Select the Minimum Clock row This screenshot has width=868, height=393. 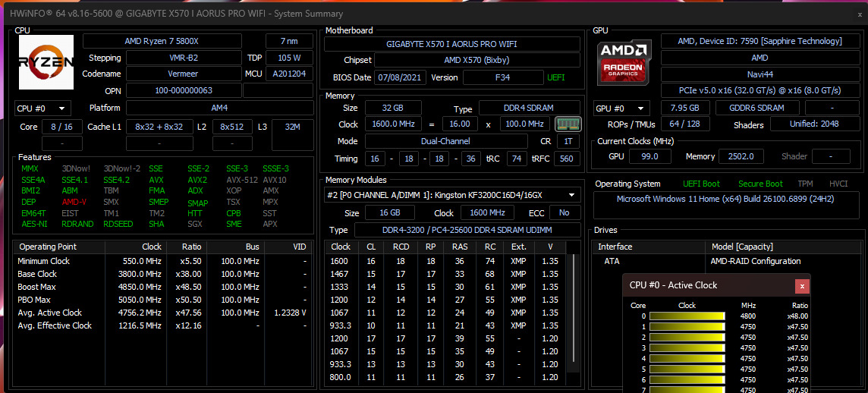162,261
